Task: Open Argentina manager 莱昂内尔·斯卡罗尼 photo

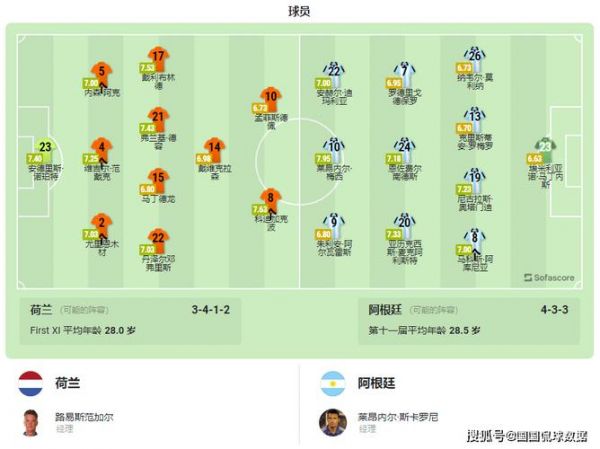Action: 333,423
